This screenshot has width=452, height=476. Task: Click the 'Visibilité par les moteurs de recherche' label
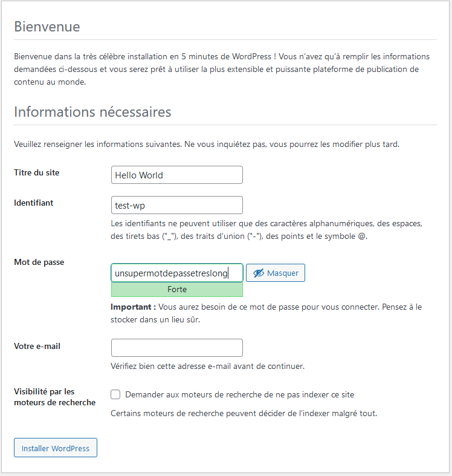54,397
